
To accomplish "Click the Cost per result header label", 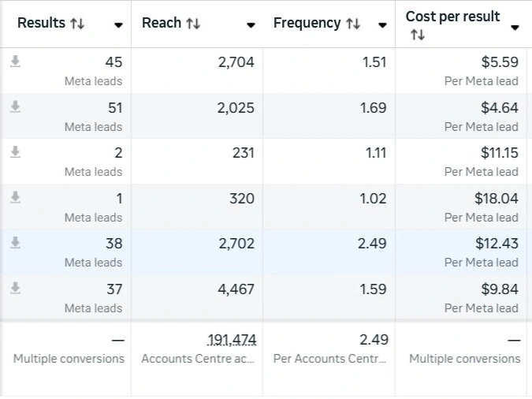I will point(452,17).
